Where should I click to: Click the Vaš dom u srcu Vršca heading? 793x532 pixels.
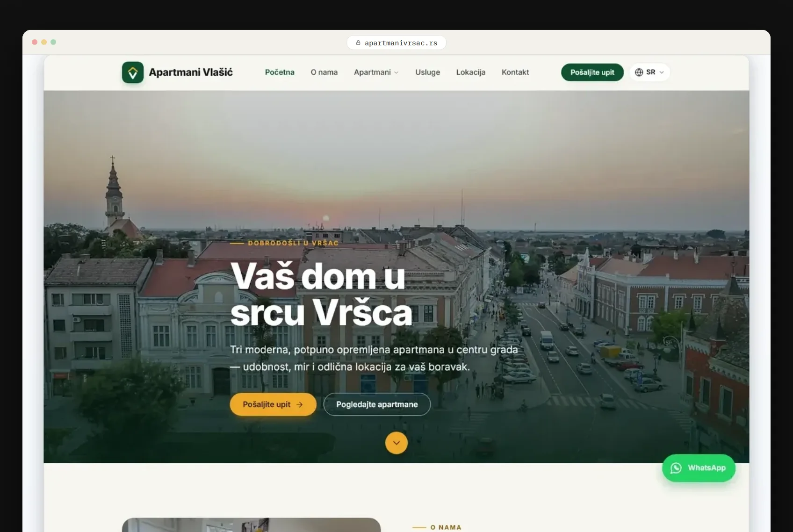322,295
